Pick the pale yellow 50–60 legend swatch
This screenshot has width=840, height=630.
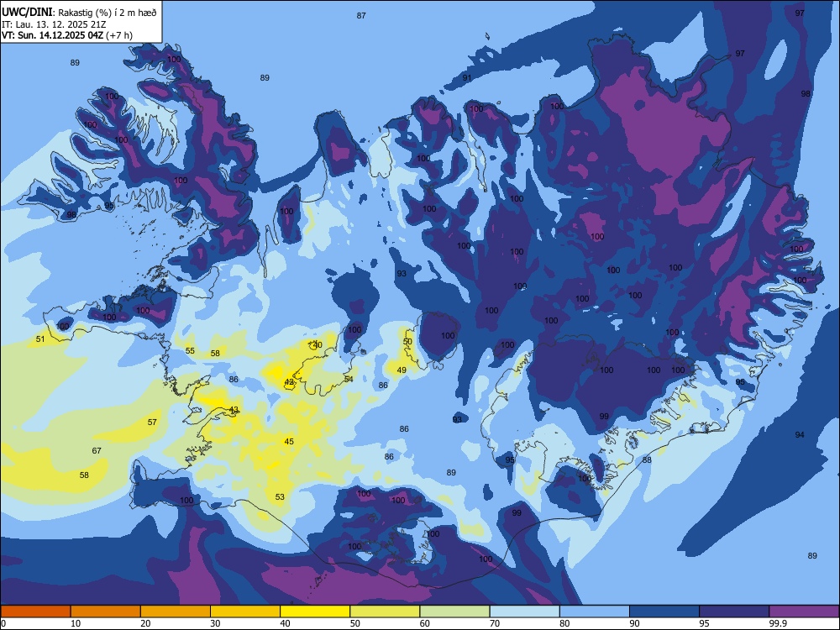[x=385, y=612]
